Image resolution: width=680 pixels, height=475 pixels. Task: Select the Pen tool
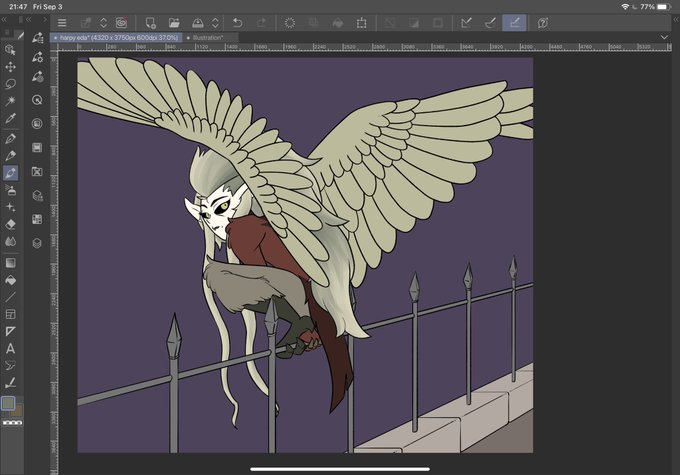[10, 138]
